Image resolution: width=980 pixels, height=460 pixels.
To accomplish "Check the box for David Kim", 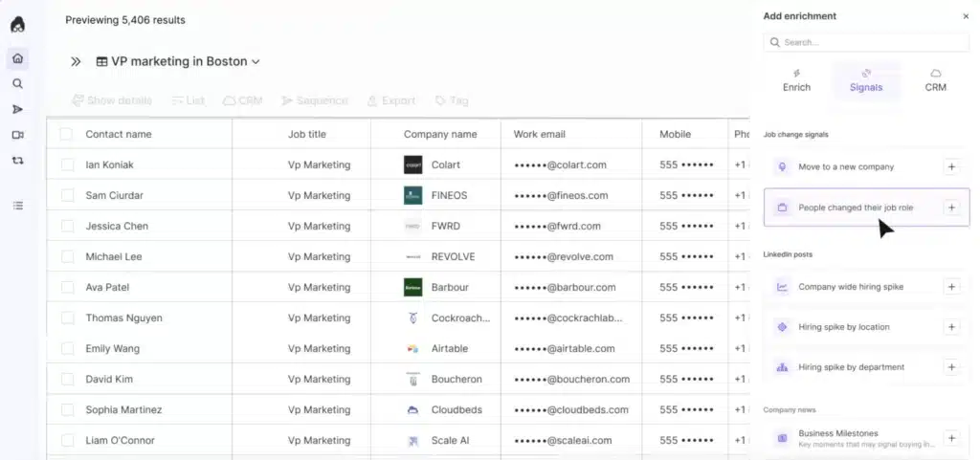I will coord(68,379).
